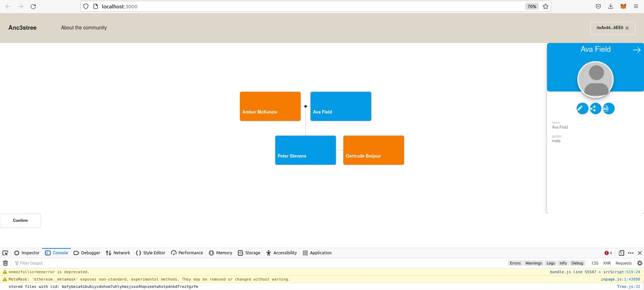The height and width of the screenshot is (290, 644).
Task: Toggle the Errors filter in console
Action: pyautogui.click(x=515, y=263)
